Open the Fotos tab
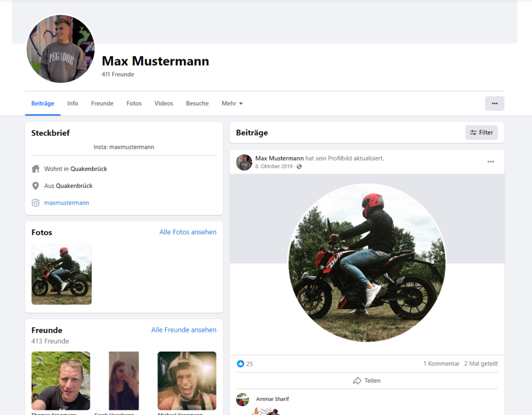This screenshot has height=415, width=532. (134, 103)
